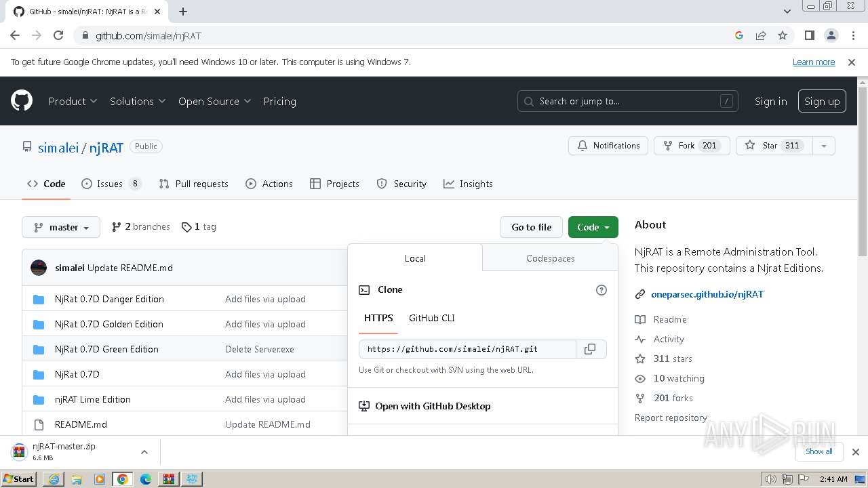Image resolution: width=868 pixels, height=488 pixels.
Task: Focus the Search or jump to field
Action: tap(628, 101)
